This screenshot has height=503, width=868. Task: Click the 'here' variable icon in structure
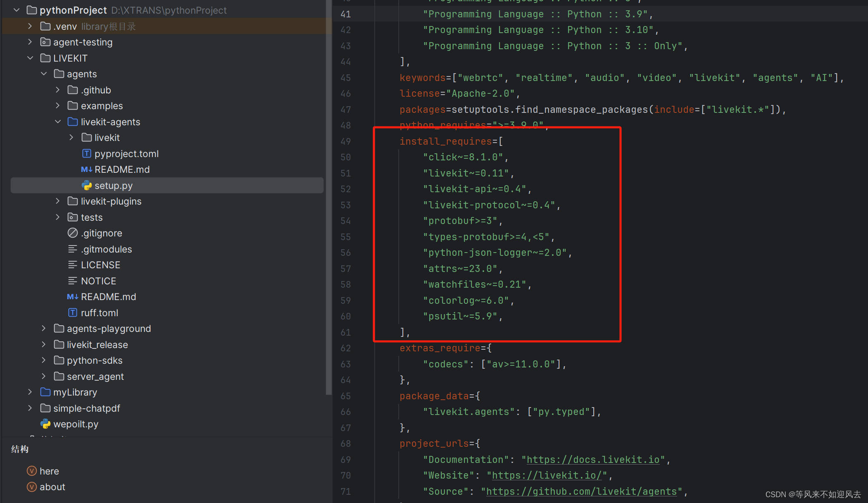(x=31, y=471)
